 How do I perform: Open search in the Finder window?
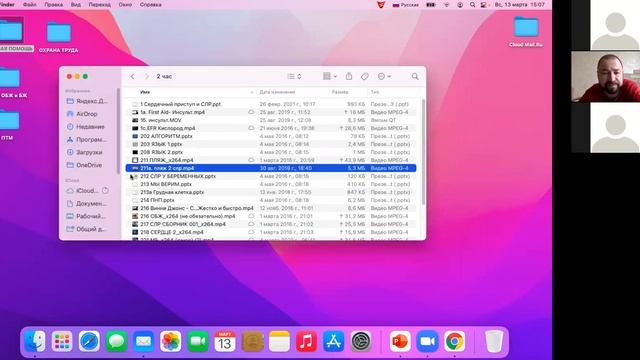[415, 76]
